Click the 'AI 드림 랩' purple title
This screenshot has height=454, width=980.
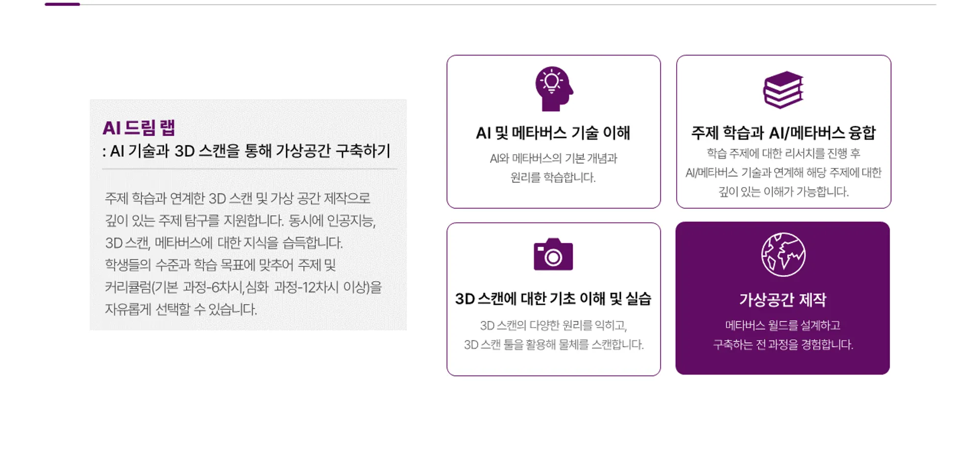tap(139, 128)
